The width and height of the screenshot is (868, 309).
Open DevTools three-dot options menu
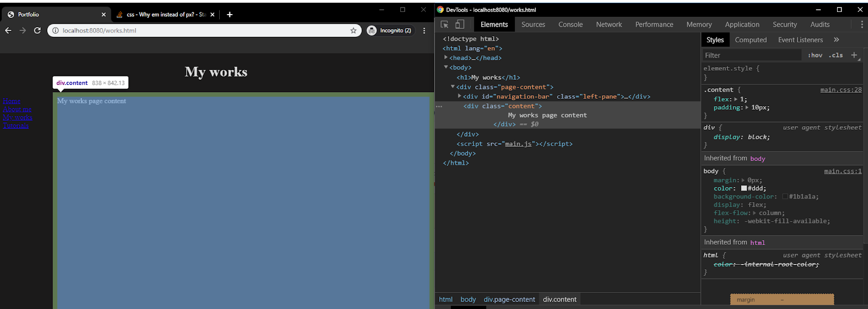click(x=861, y=24)
